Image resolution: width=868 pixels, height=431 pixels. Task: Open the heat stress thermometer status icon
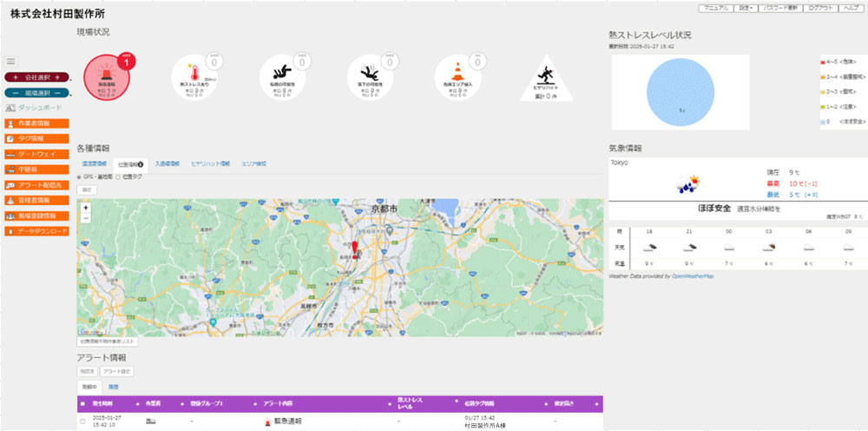point(194,76)
